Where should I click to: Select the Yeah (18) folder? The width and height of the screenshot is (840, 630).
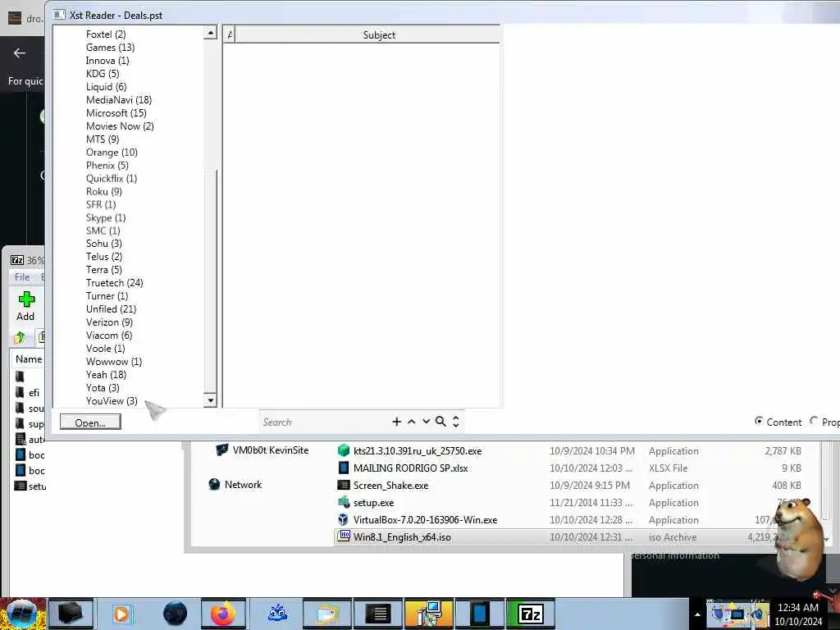[106, 374]
